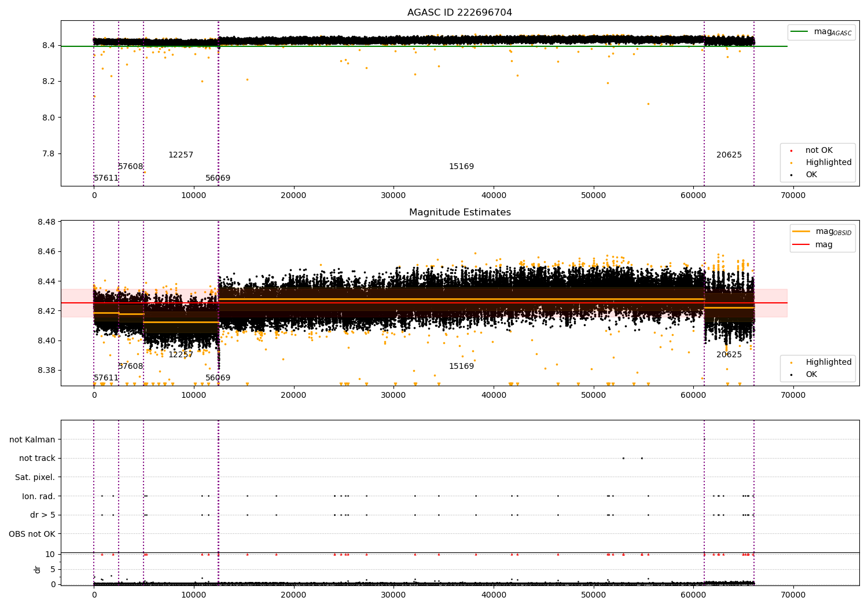Click the rotated 'dr' axis label
868x608 pixels.
click(x=38, y=569)
